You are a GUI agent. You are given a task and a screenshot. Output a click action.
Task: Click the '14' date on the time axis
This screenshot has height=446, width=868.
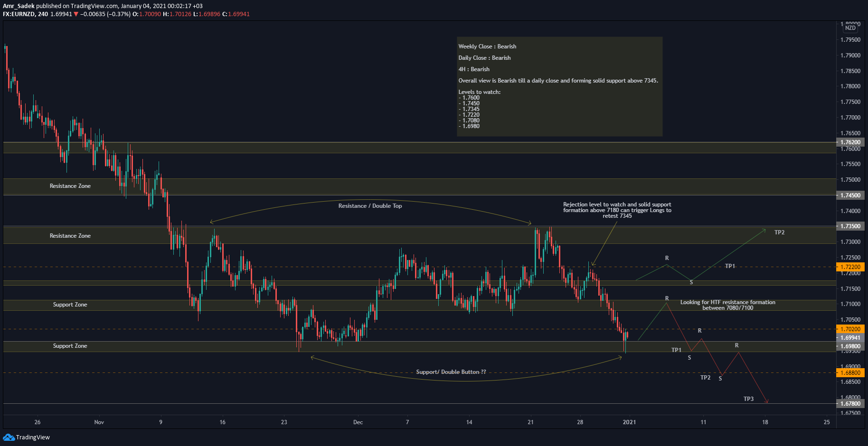coord(469,422)
